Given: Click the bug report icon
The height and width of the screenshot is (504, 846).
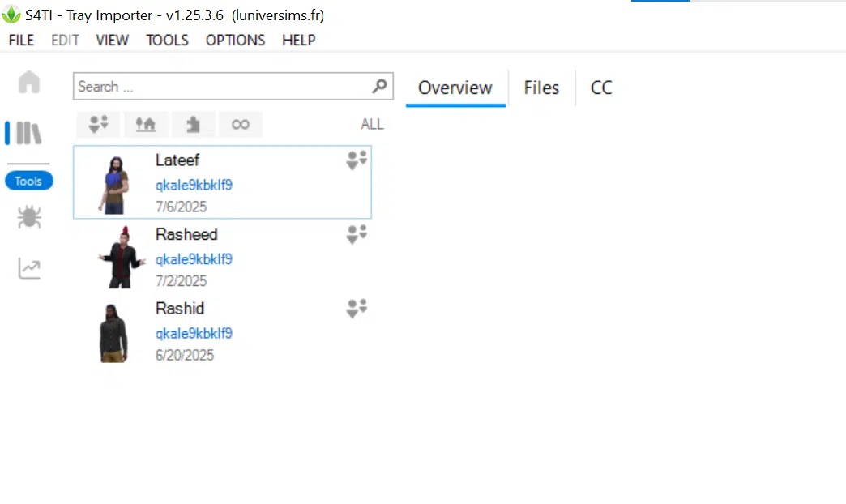Looking at the screenshot, I should pos(29,217).
